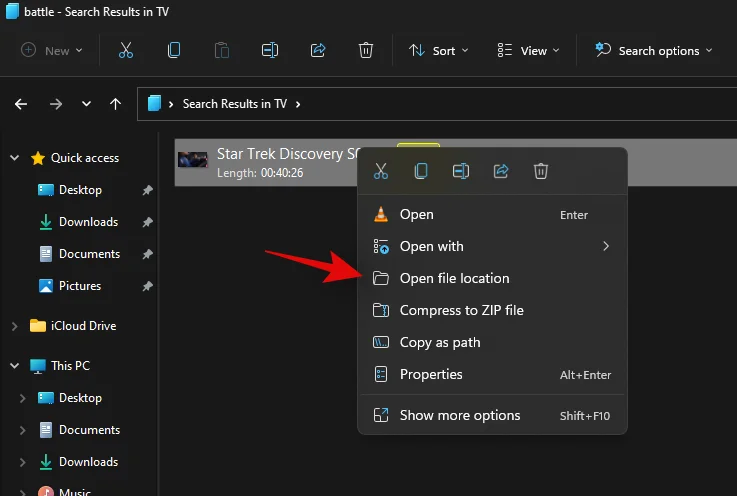Expand the iCloud Drive tree node
Image resolution: width=737 pixels, height=496 pixels.
click(x=15, y=326)
